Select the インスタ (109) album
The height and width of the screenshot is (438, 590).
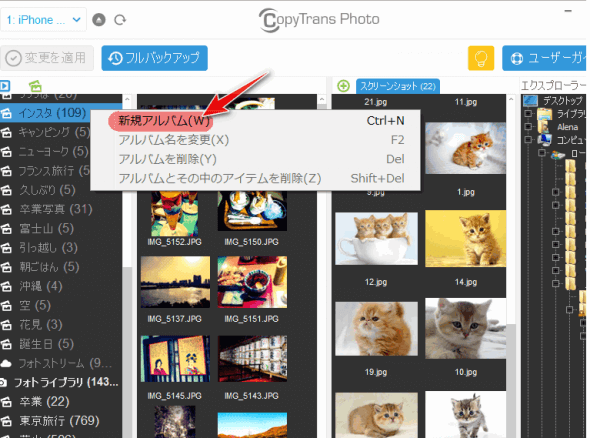pos(53,113)
